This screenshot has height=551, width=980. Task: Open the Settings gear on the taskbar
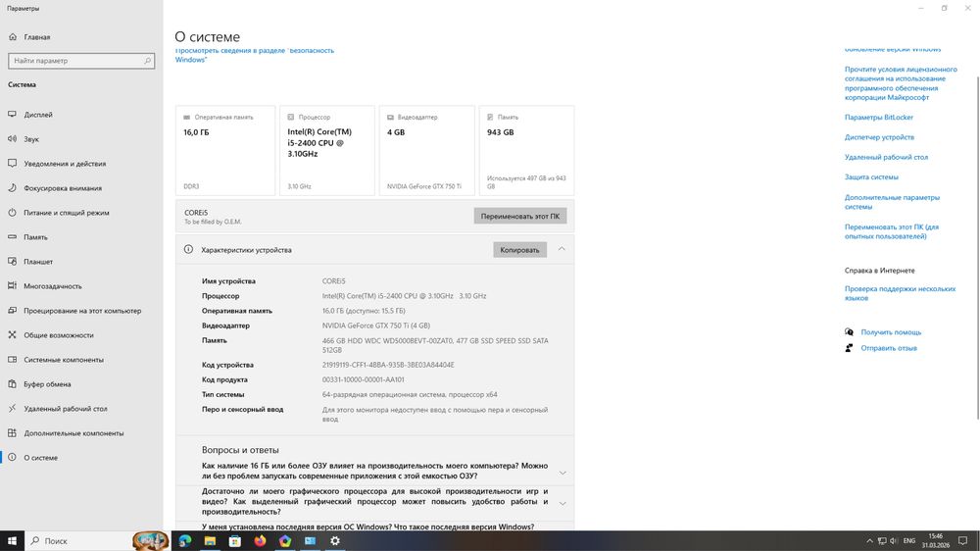pos(335,541)
